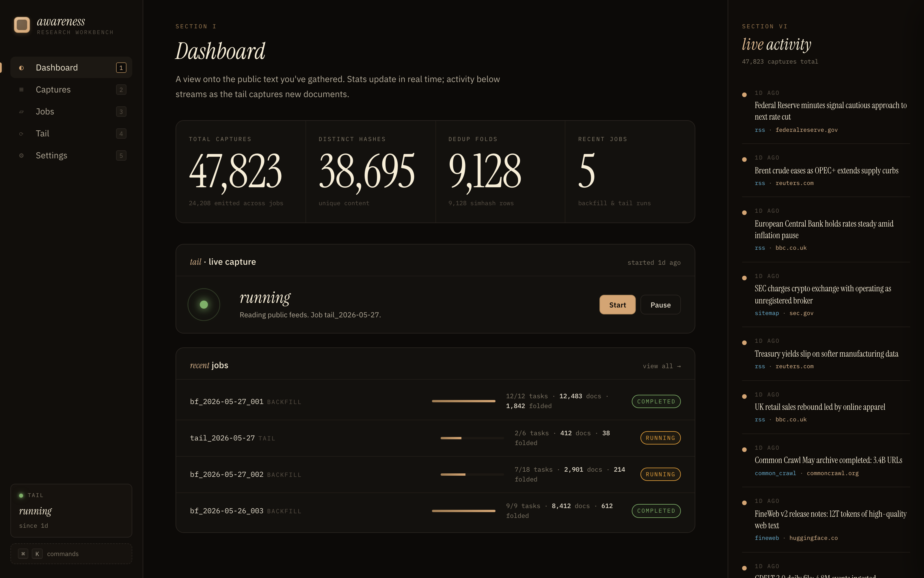924x578 pixels.
Task: Click the Tail refresh icon in sidebar
Action: click(21, 134)
